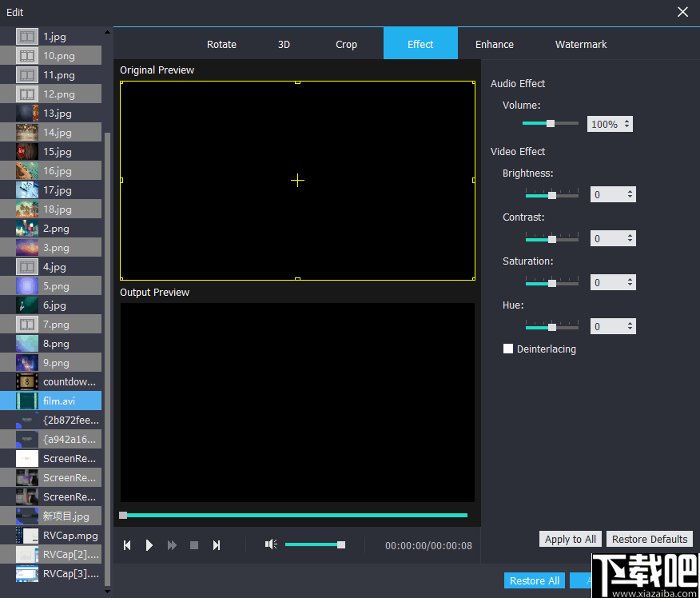This screenshot has width=700, height=598.
Task: Stop video playback
Action: tap(194, 544)
